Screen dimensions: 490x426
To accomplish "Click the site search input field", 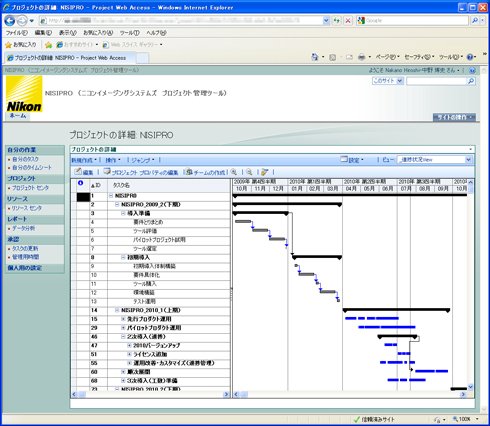I will 436,81.
